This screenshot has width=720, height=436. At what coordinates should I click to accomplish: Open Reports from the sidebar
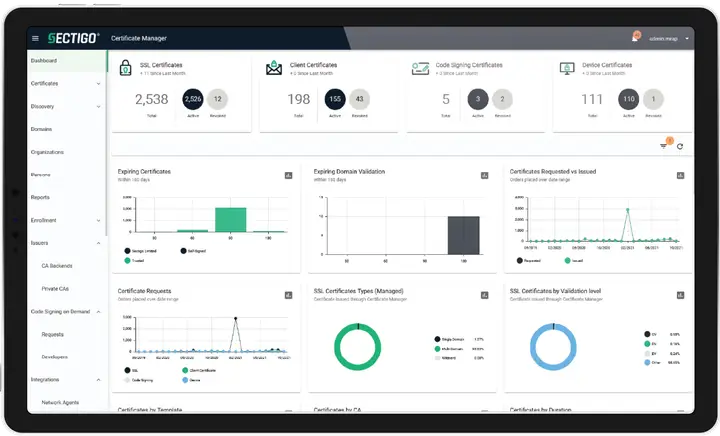pyautogui.click(x=40, y=197)
